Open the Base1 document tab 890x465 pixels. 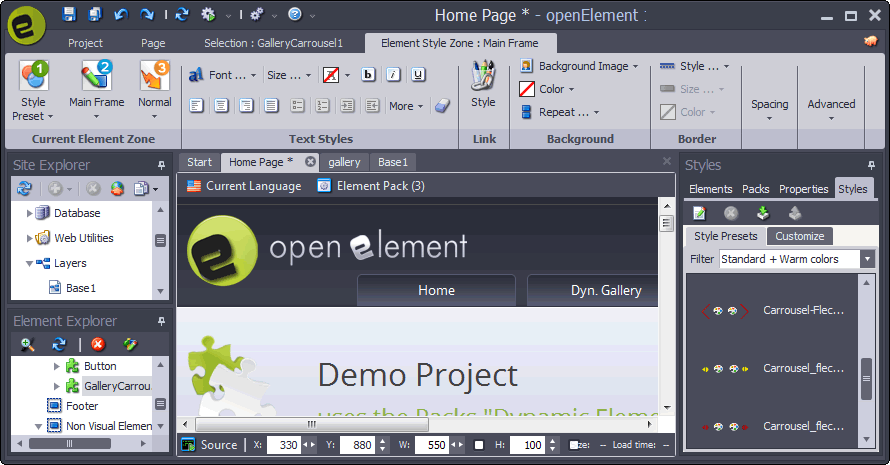[393, 162]
